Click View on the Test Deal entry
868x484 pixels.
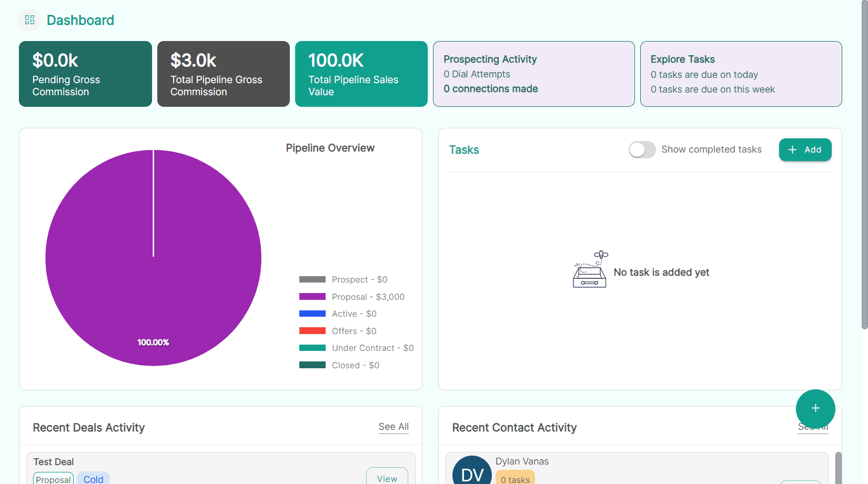coord(387,478)
